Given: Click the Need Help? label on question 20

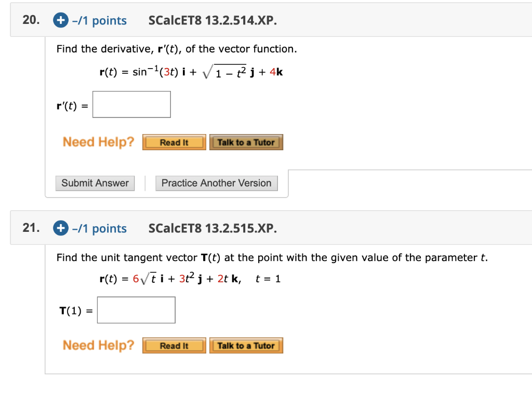Looking at the screenshot, I should coord(98,141).
